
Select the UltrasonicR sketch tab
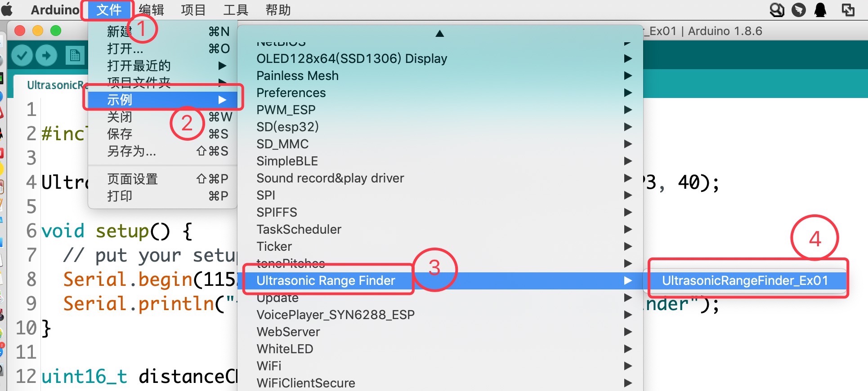point(55,85)
